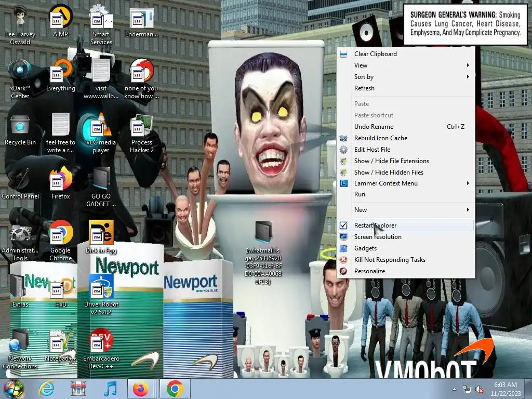Open the network tray icon
The height and width of the screenshot is (399, 532).
467,390
